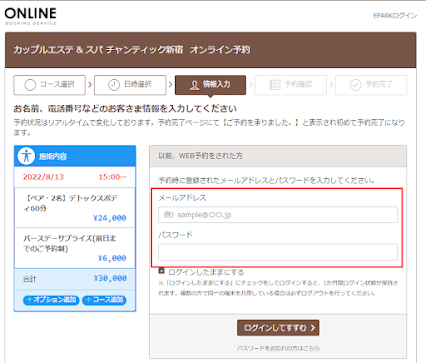Open the パスワードをお忘れの方はこちら link
Image resolution: width=426 pixels, height=363 pixels.
point(278,348)
